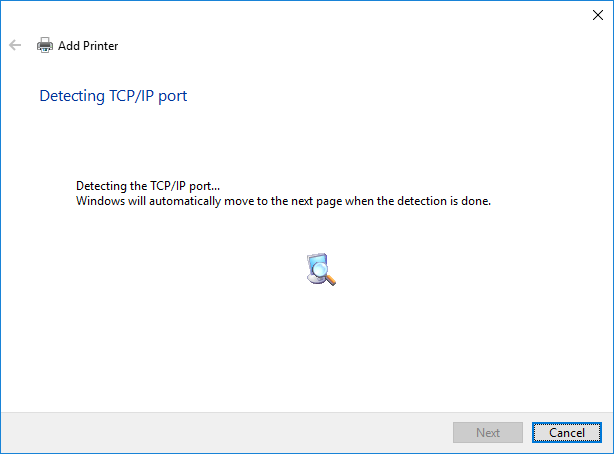This screenshot has width=614, height=454.
Task: Click the Add Printer title text
Action: coord(88,45)
